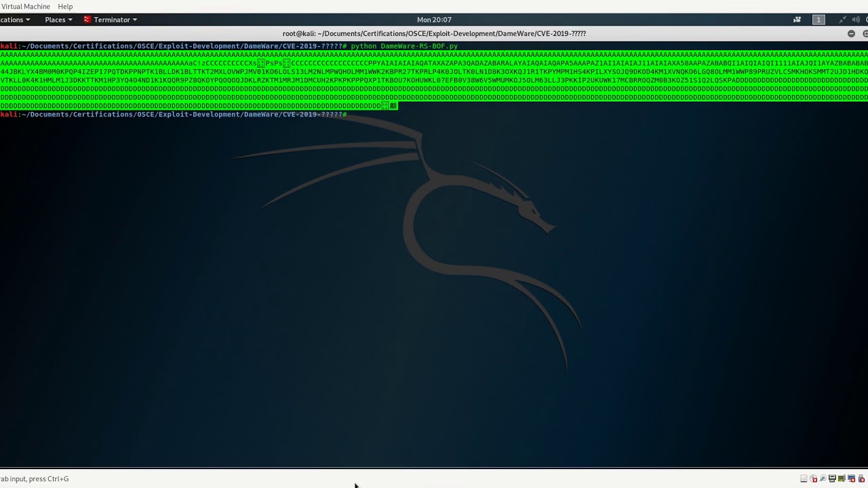Click the command 'python DameWare-RS-BOF.py'
Screen dimensions: 868x488
pos(404,46)
